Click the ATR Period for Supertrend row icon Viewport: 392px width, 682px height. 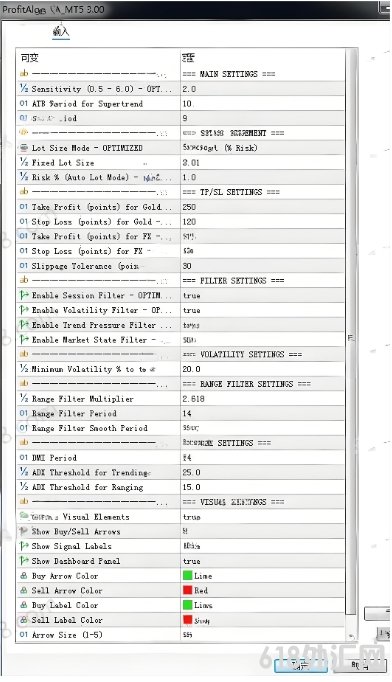pyautogui.click(x=24, y=103)
